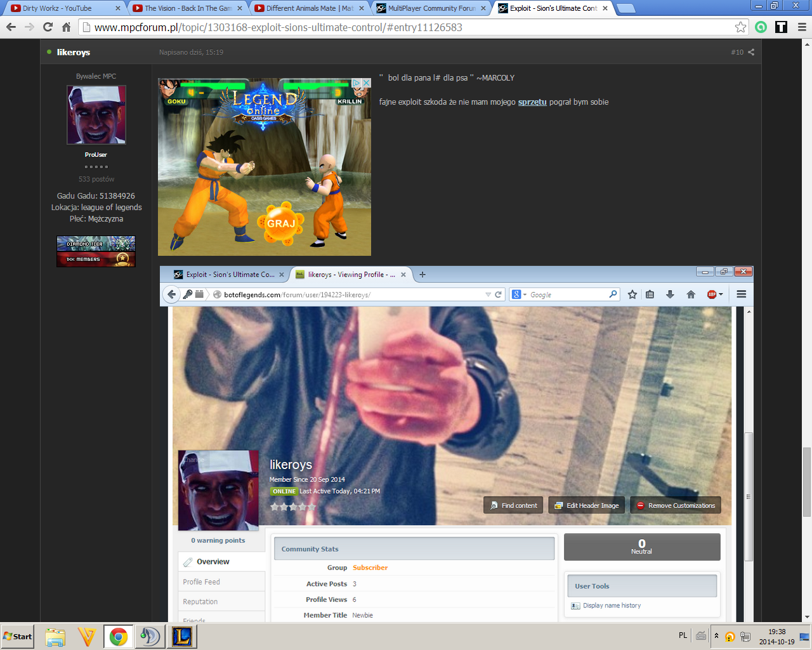812x650 pixels.
Task: Close the Different Animals Mate tab
Action: pos(362,8)
